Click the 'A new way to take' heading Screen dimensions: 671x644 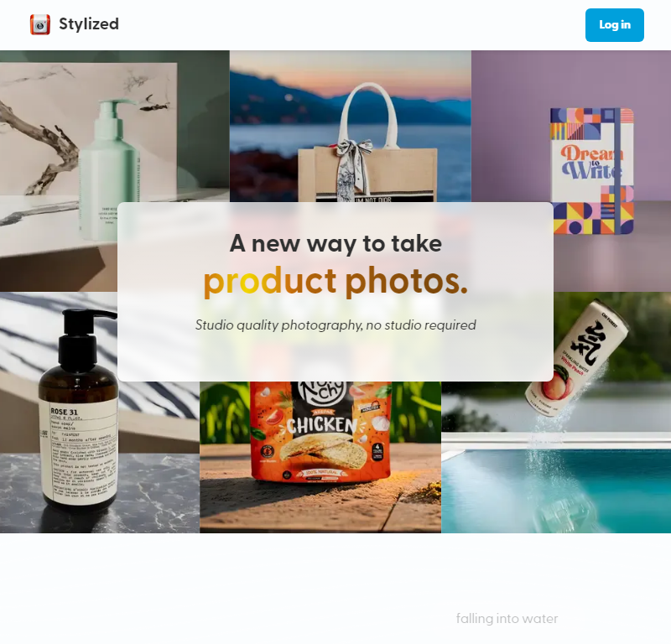(335, 243)
